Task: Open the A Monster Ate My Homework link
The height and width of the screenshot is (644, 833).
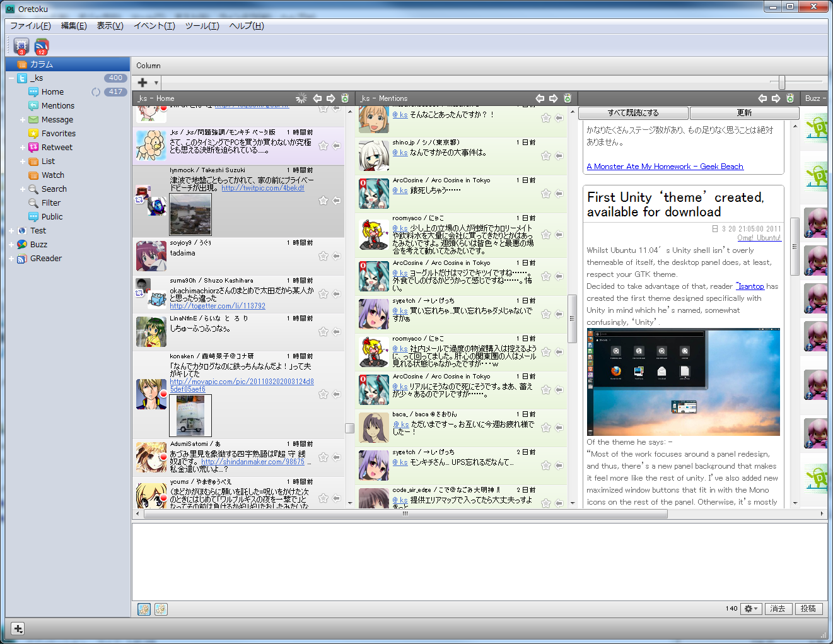Action: (x=665, y=167)
